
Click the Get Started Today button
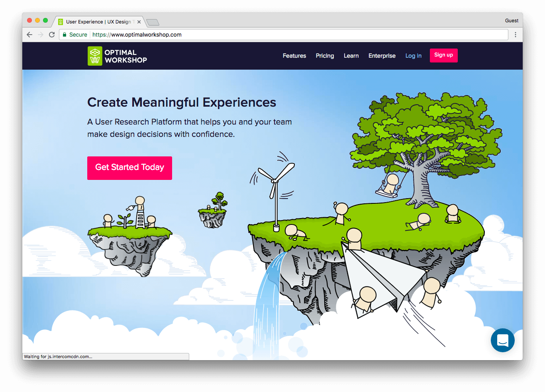point(129,168)
